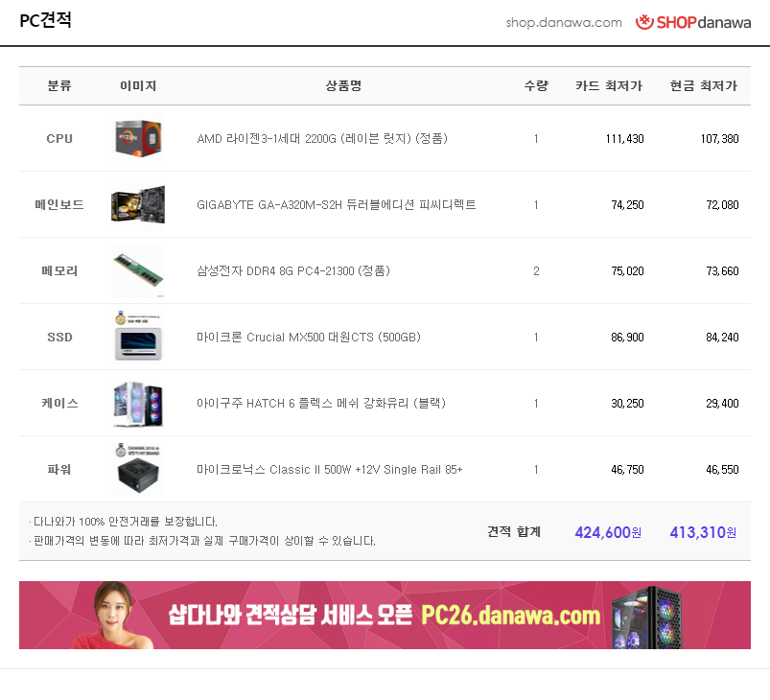Image resolution: width=770 pixels, height=700 pixels.
Task: Open the Micronics power supply image
Action: click(138, 476)
